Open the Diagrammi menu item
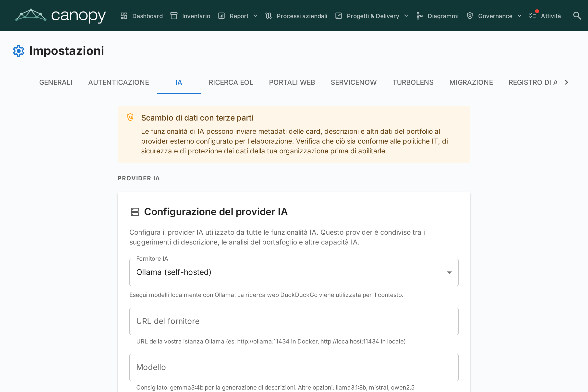588x392 pixels. coord(438,16)
